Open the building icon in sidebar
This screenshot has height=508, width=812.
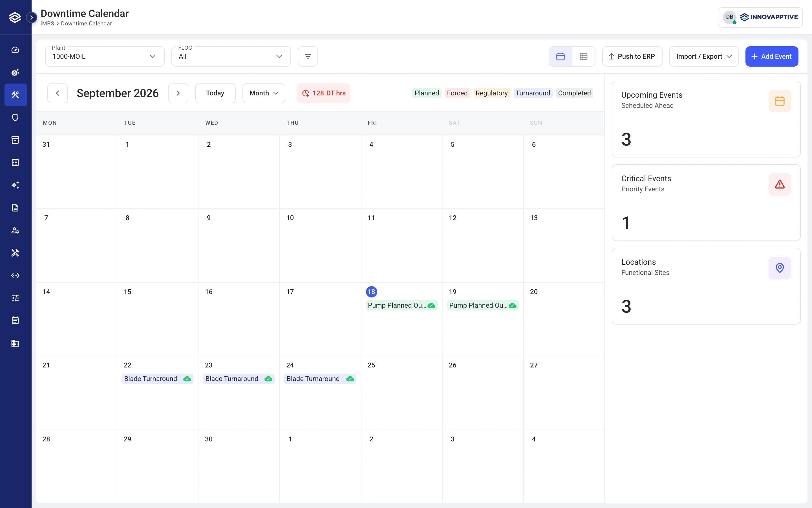pyautogui.click(x=15, y=343)
